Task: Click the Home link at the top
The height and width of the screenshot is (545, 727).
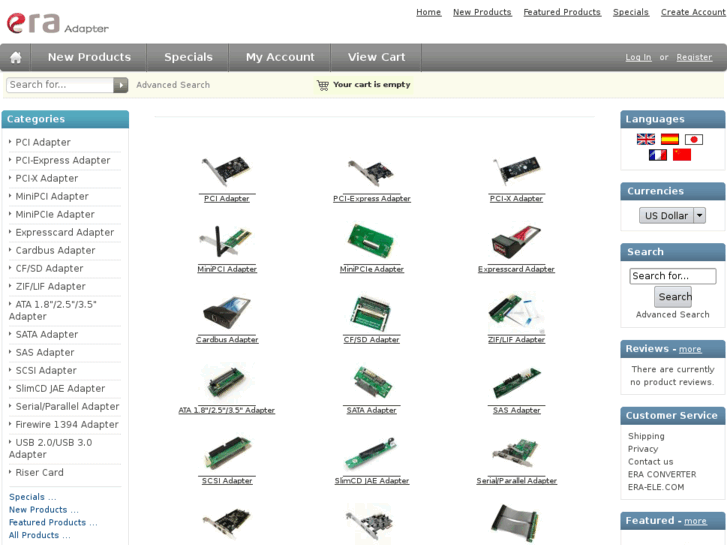Action: [428, 12]
